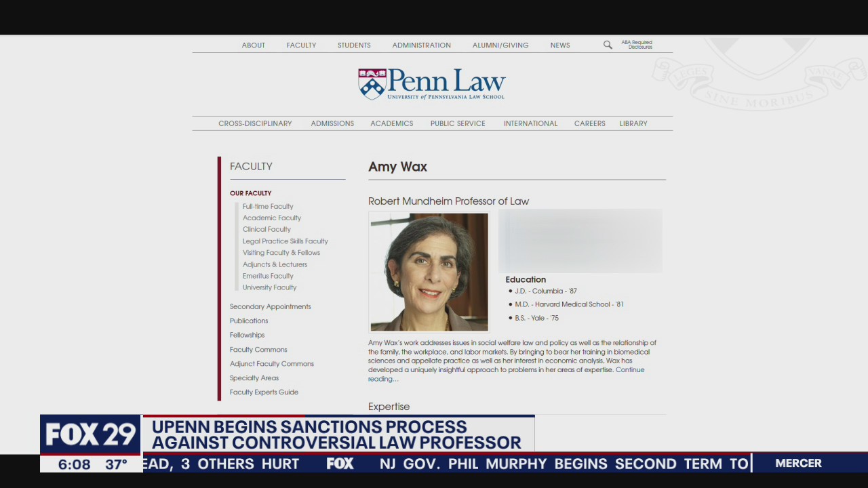Open the FACULTY menu item
This screenshot has height=488, width=868.
tap(301, 45)
